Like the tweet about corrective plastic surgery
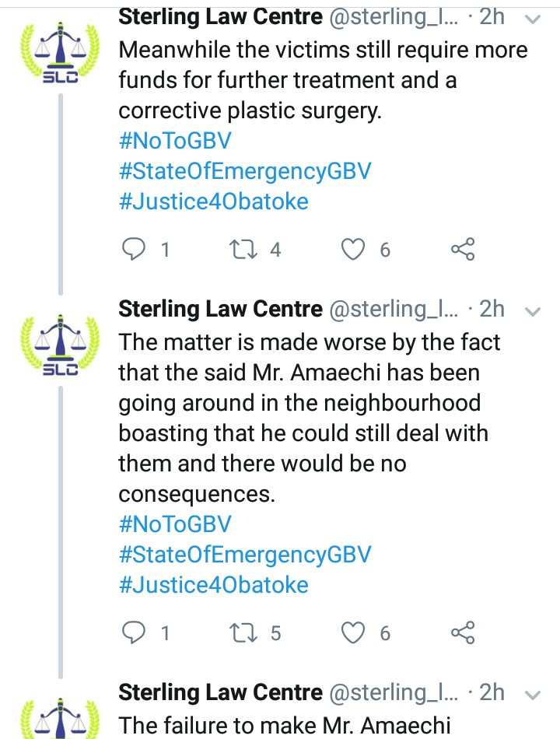 [353, 250]
